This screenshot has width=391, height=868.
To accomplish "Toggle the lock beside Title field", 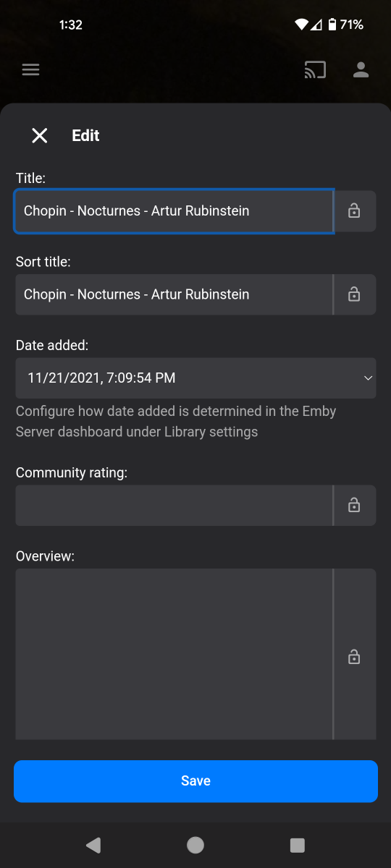I will pyautogui.click(x=354, y=211).
